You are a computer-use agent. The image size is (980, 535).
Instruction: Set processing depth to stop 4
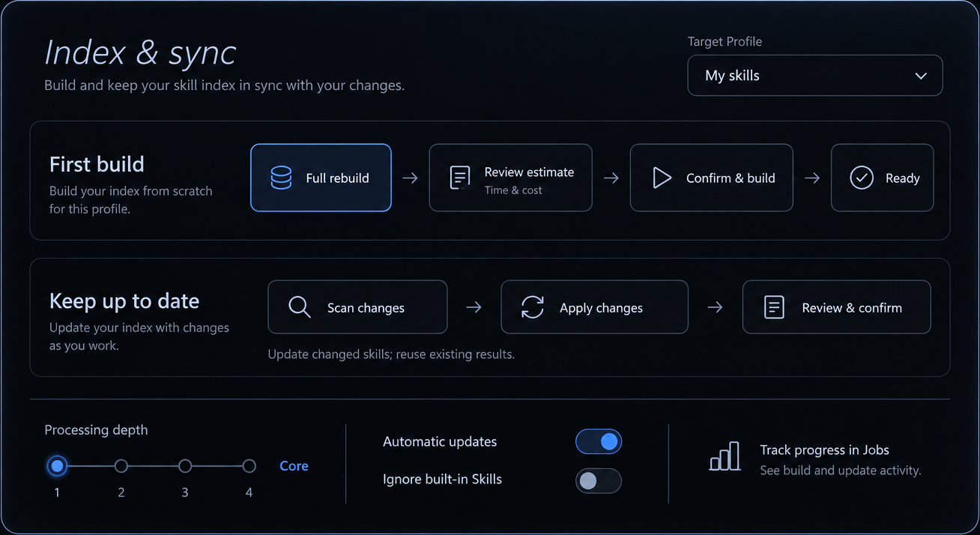tap(249, 466)
